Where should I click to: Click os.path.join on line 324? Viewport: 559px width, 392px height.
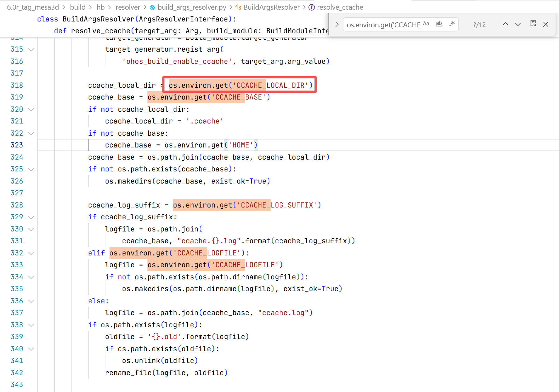click(173, 157)
